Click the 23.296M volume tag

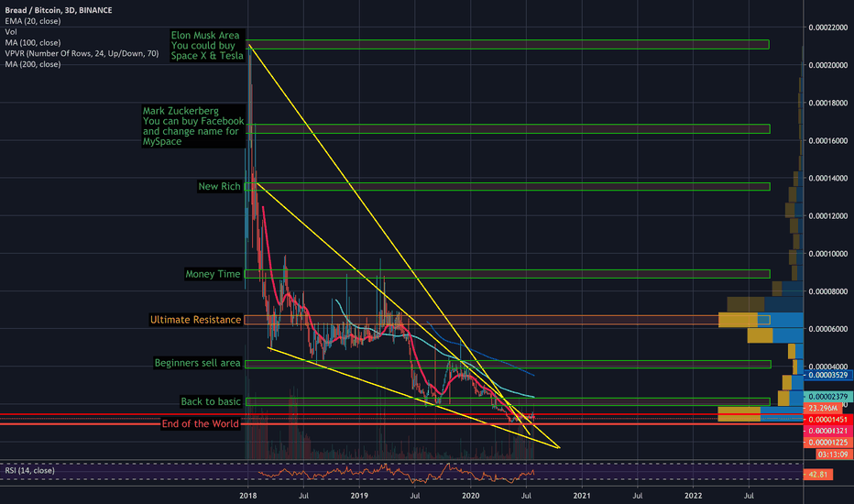coord(823,408)
